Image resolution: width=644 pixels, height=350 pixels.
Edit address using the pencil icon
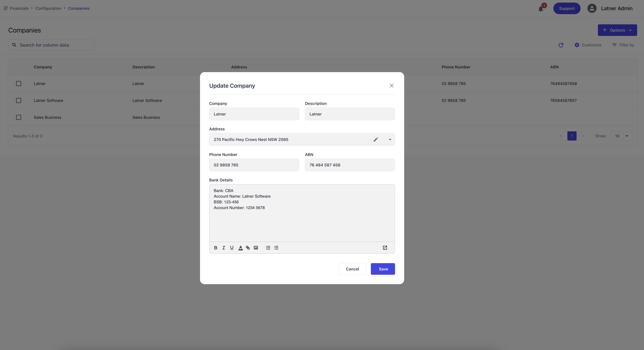(x=376, y=139)
